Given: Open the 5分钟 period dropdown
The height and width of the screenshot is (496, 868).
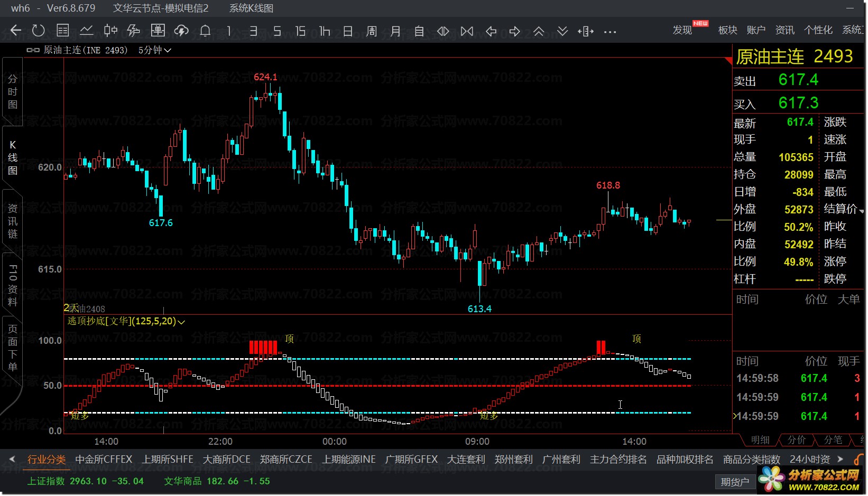Looking at the screenshot, I should point(155,50).
